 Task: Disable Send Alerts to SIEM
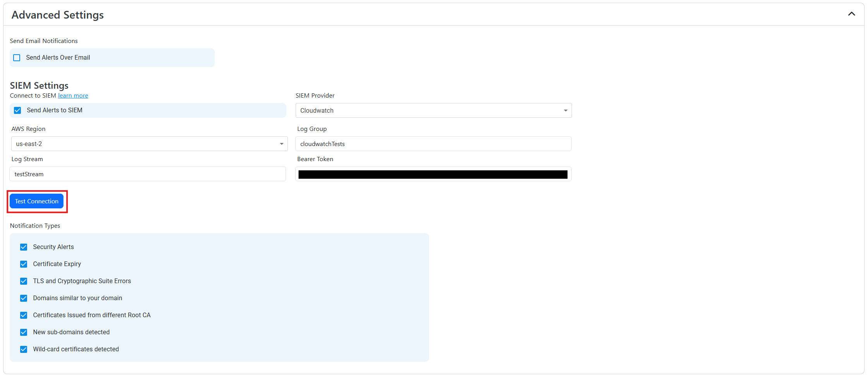coord(17,110)
